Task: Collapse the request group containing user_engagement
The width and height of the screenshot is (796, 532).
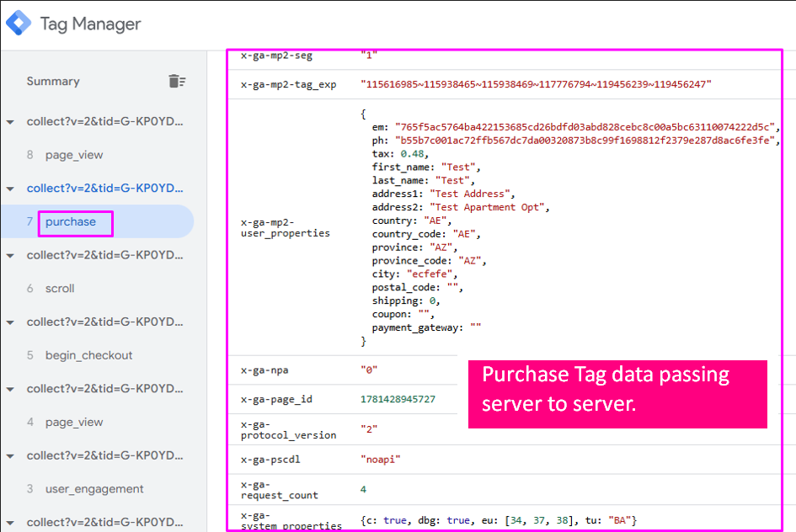Action: (10, 456)
